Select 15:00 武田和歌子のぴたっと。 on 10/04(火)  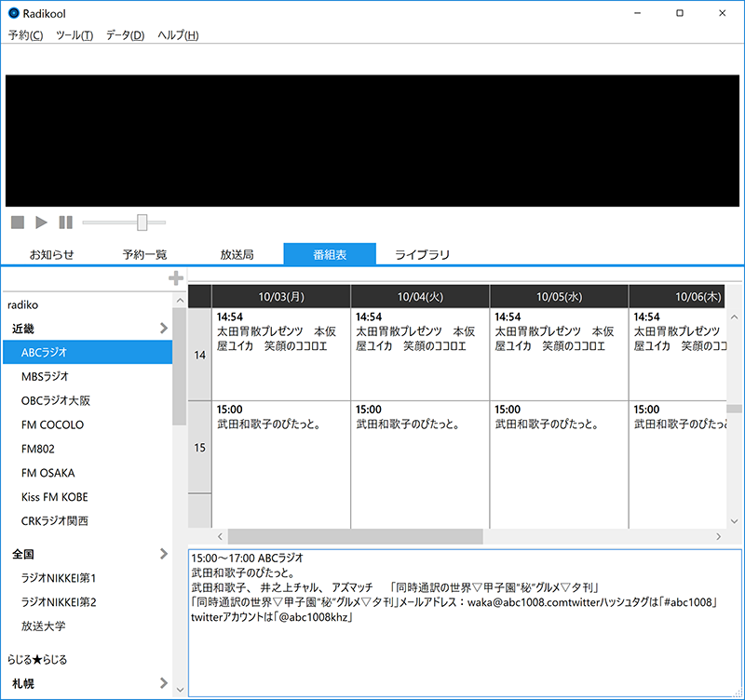tap(420, 464)
